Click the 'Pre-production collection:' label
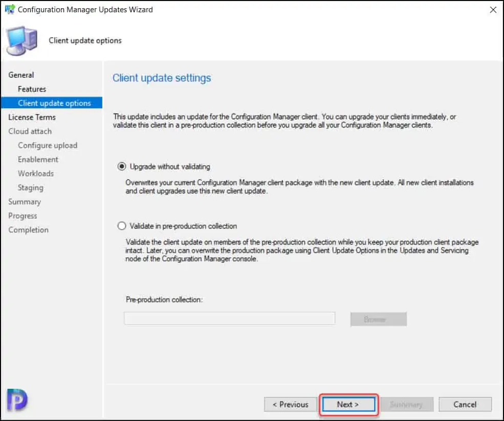The image size is (504, 421). tap(164, 300)
